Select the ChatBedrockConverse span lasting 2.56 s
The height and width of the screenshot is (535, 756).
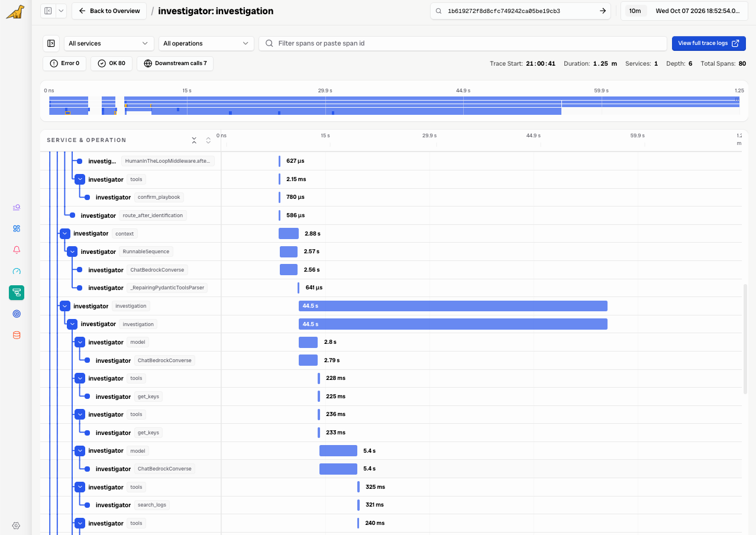[390, 270]
